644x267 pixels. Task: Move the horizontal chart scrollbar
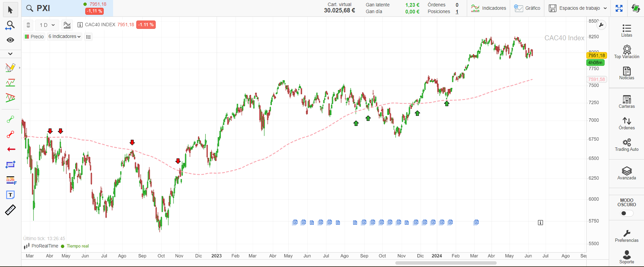click(x=446, y=263)
